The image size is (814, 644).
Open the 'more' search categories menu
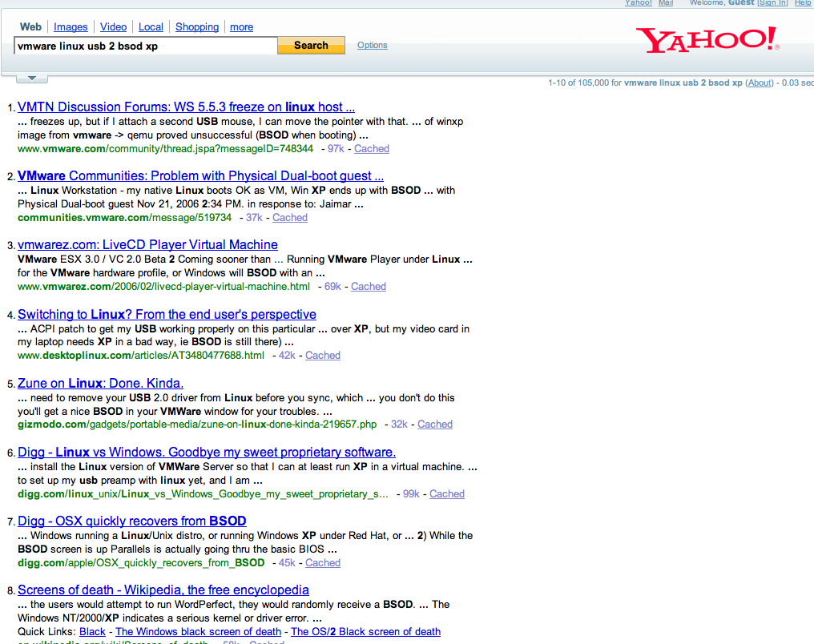241,27
